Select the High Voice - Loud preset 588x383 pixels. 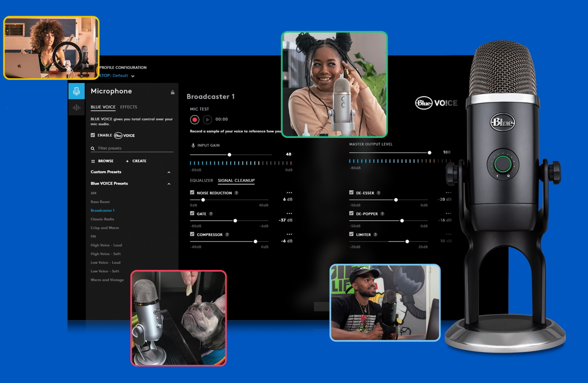pos(106,245)
